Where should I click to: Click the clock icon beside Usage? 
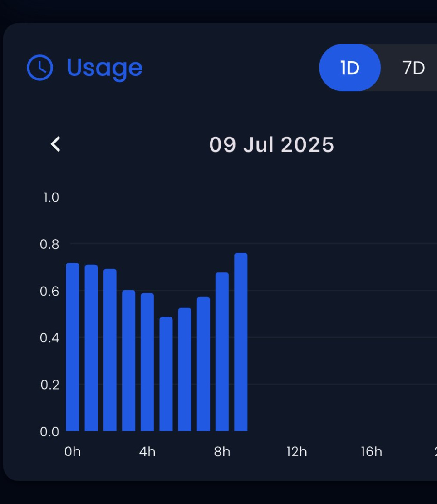40,68
